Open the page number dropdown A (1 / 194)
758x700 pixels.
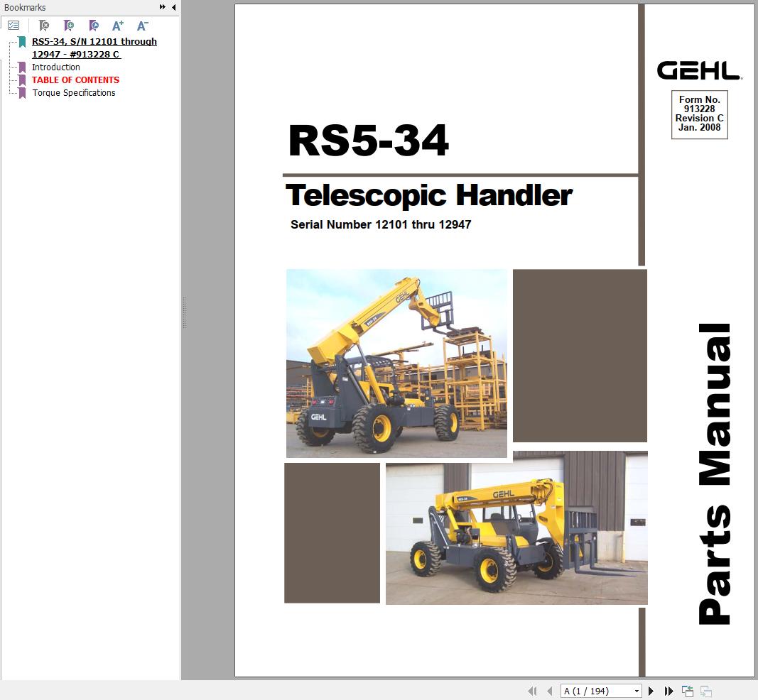[x=637, y=691]
